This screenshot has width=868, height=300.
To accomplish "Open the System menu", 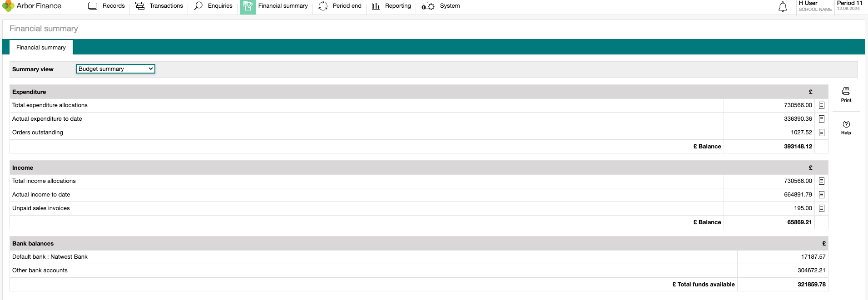I will click(x=450, y=6).
